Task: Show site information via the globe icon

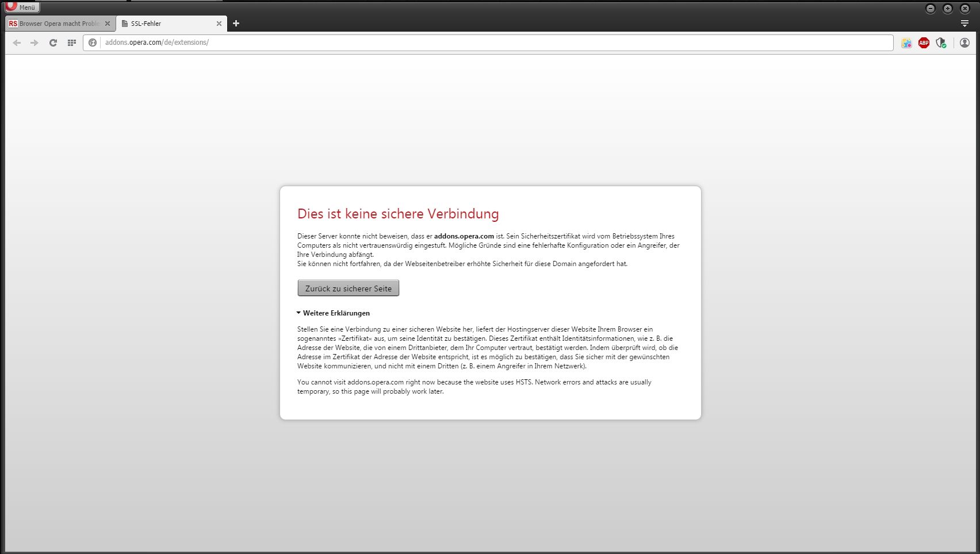Action: coord(93,43)
